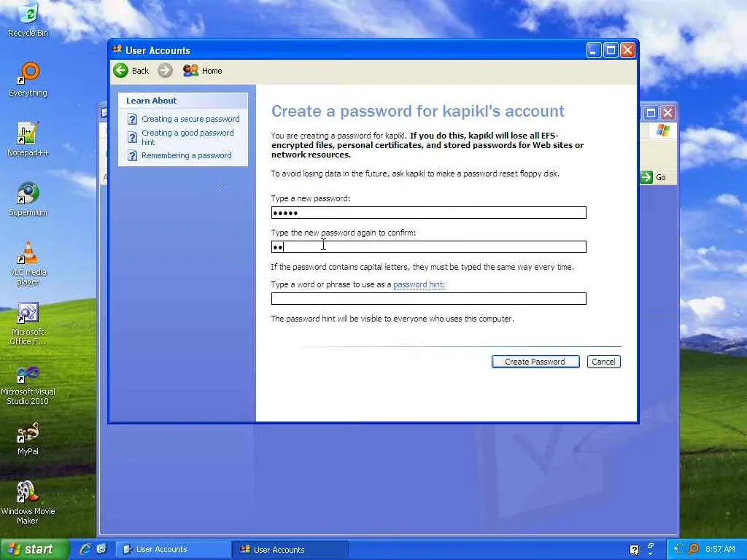Screen dimensions: 747x560
Task: Open the Start menu
Action: (34, 549)
